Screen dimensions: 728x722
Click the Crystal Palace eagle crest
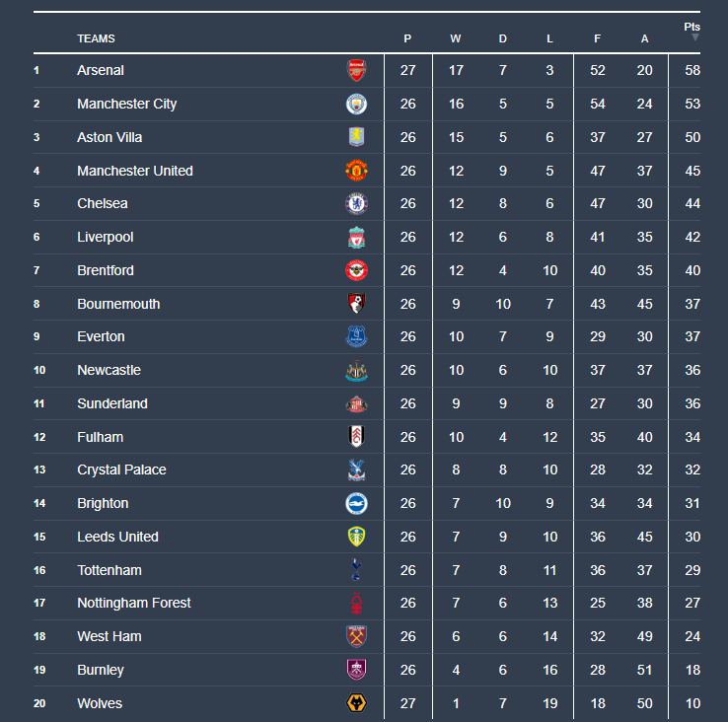356,469
